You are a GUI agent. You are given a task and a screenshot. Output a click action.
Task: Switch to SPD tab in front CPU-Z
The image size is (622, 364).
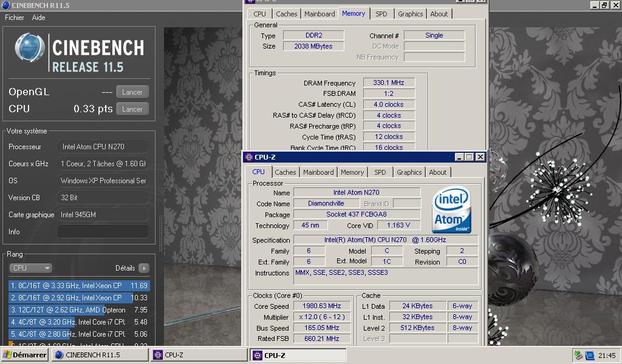point(380,172)
